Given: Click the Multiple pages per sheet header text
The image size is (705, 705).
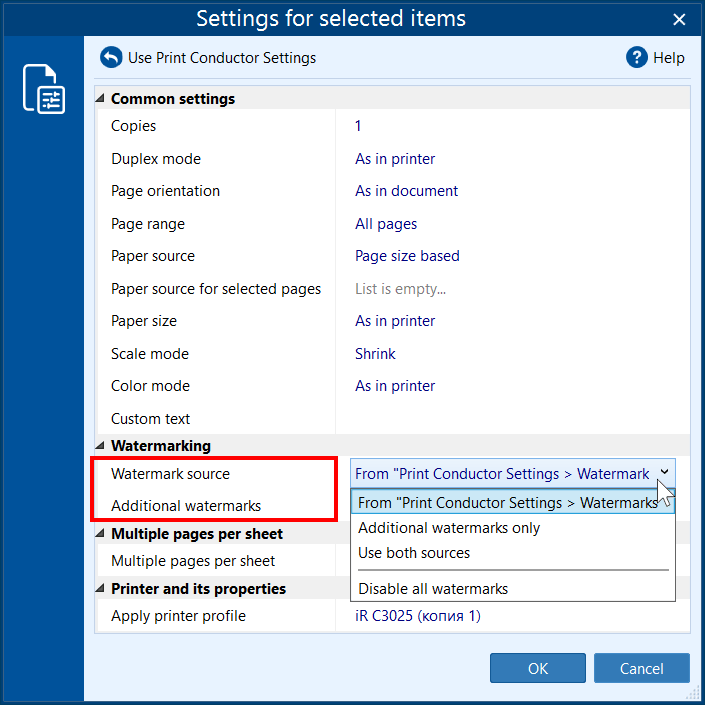Looking at the screenshot, I should click(x=197, y=534).
